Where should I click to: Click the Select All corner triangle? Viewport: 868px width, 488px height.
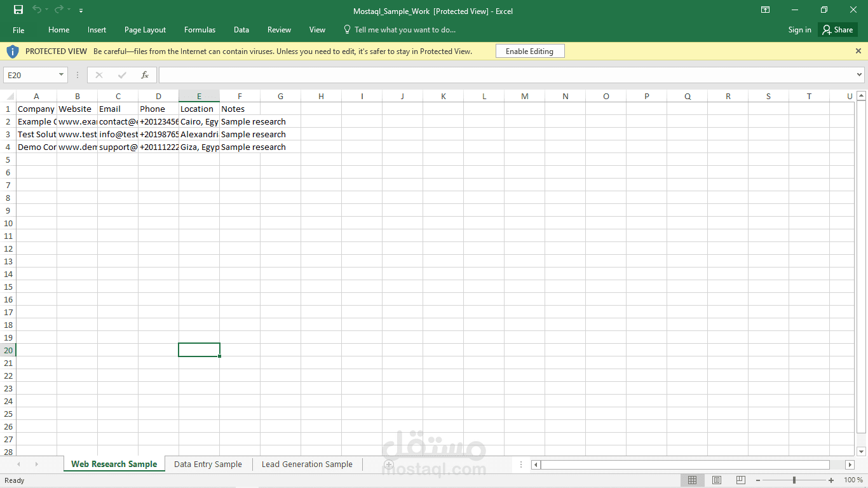pos(10,97)
